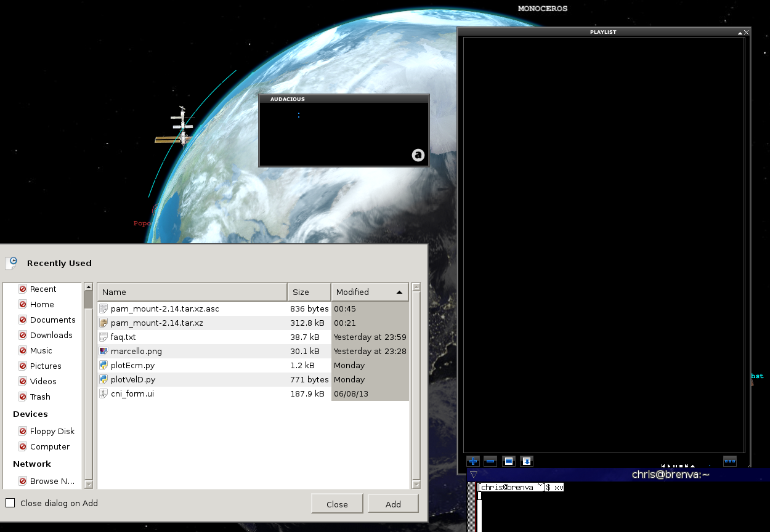Click the icon next to Downloads in sidebar
The width and height of the screenshot is (770, 532).
tap(23, 335)
